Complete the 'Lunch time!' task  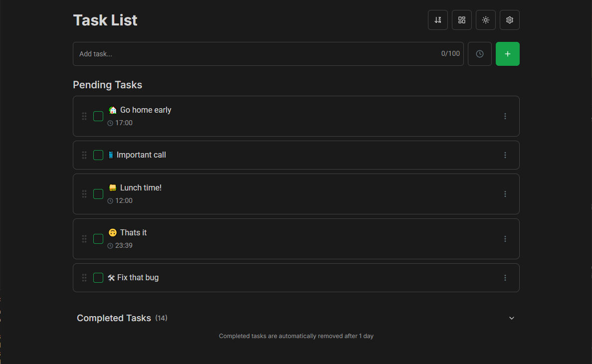click(98, 194)
